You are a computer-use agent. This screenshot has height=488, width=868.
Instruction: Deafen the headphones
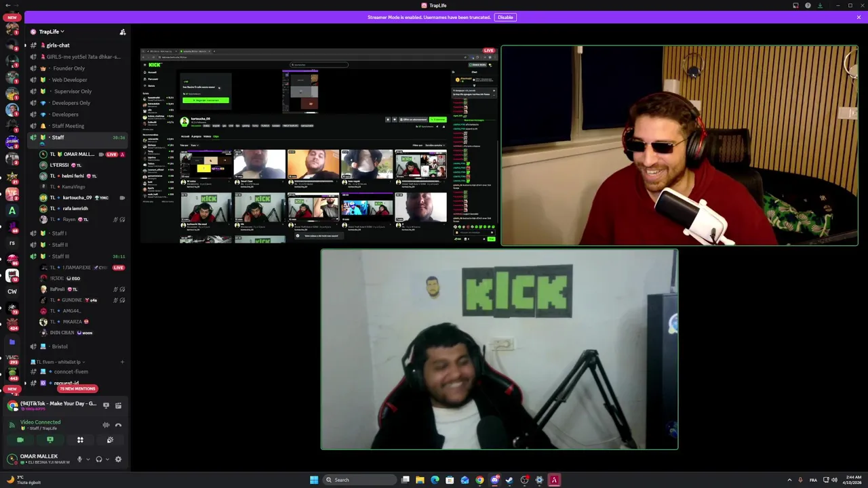pyautogui.click(x=99, y=460)
